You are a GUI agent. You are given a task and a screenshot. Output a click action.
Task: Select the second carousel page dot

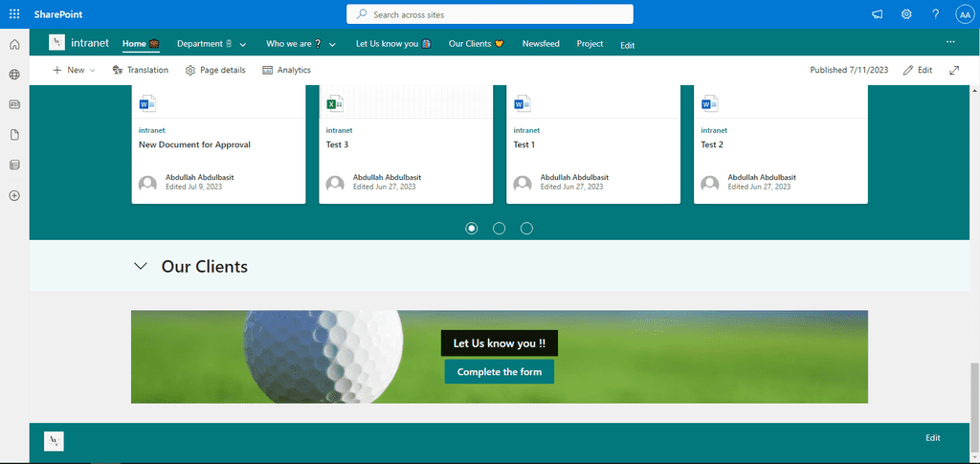point(499,229)
